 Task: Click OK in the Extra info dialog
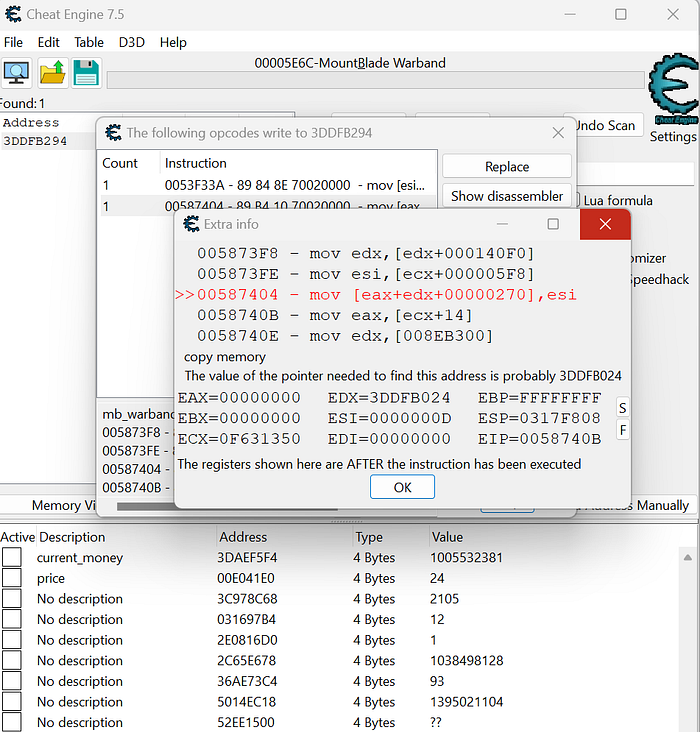(x=402, y=487)
